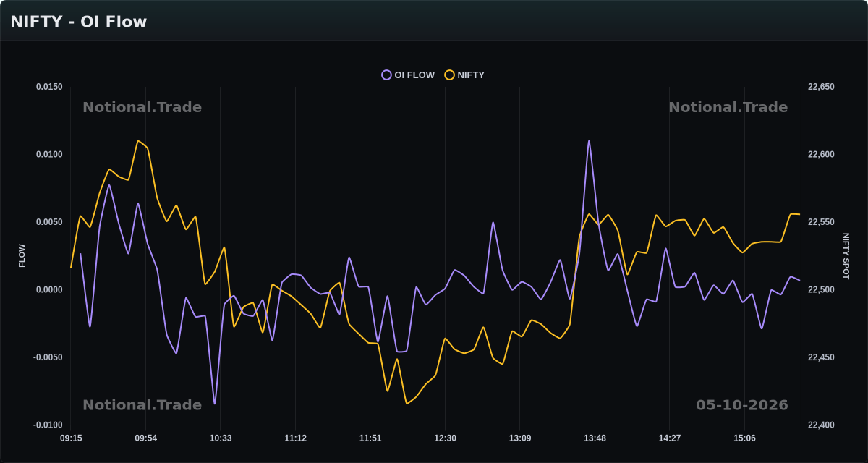This screenshot has width=868, height=463.
Task: Select the -0.0100 flow axis value
Action: [48, 425]
